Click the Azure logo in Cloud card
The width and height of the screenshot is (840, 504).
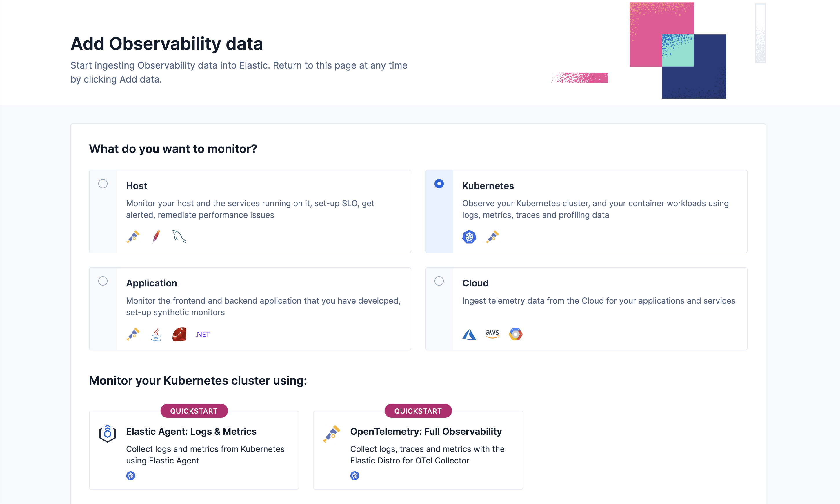[x=469, y=334]
